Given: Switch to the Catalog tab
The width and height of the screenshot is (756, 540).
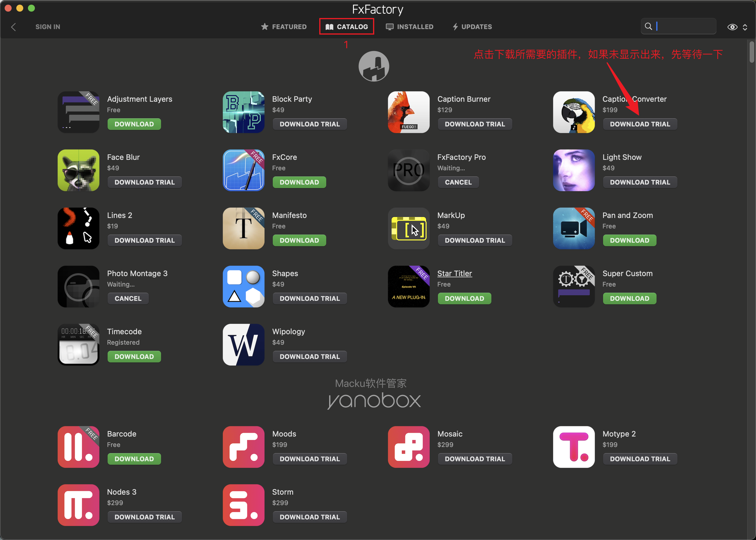Looking at the screenshot, I should pyautogui.click(x=347, y=27).
